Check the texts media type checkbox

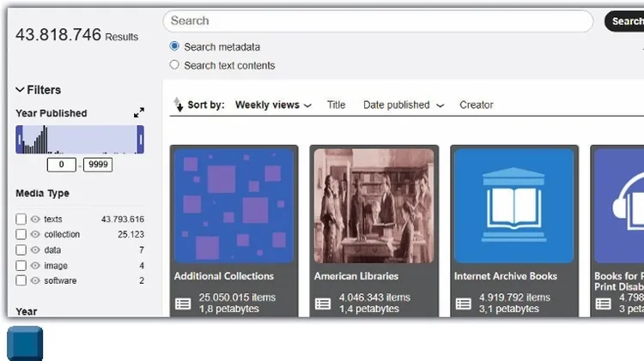tap(21, 219)
